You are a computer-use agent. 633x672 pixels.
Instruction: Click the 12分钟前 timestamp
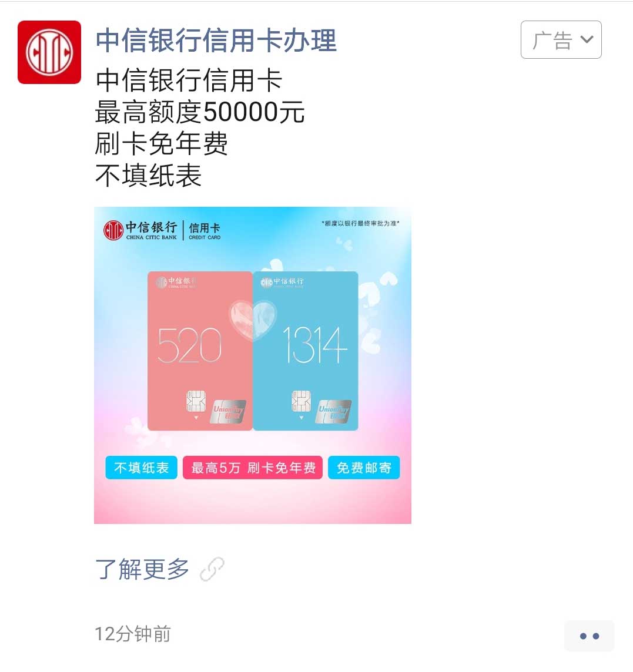pyautogui.click(x=133, y=634)
